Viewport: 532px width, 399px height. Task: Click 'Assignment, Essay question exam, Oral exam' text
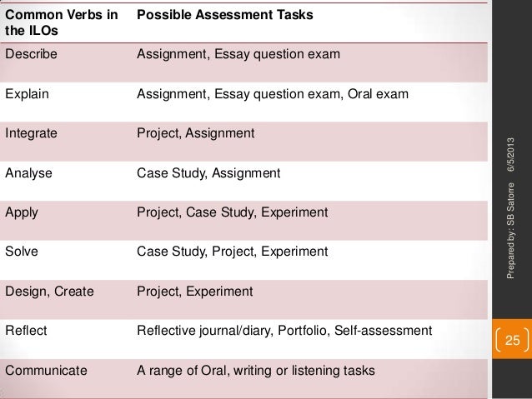[273, 94]
